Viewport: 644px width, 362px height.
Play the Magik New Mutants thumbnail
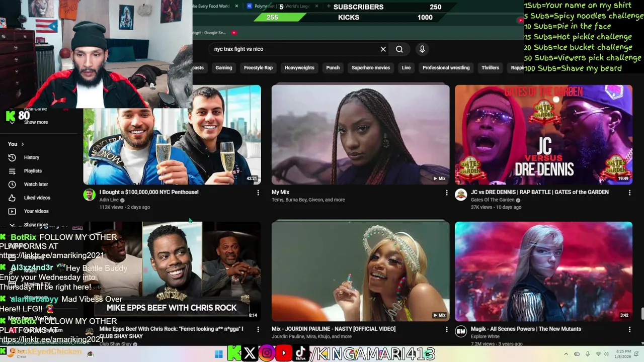pos(543,271)
